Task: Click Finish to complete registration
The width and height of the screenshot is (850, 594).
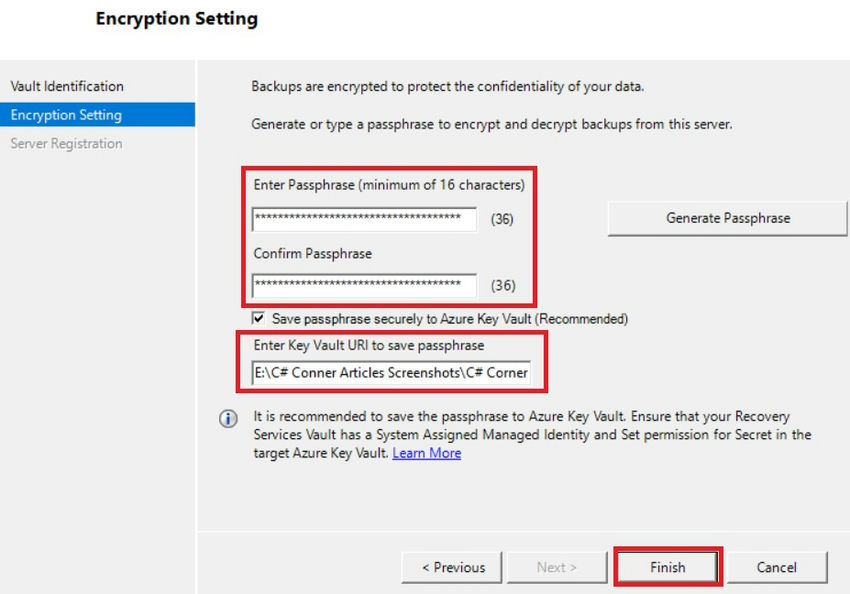Action: tap(667, 567)
